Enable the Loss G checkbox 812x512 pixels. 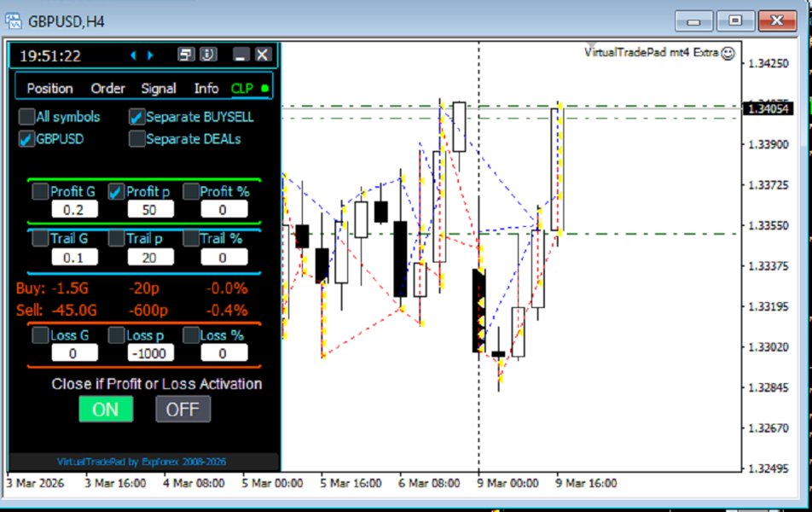click(40, 335)
